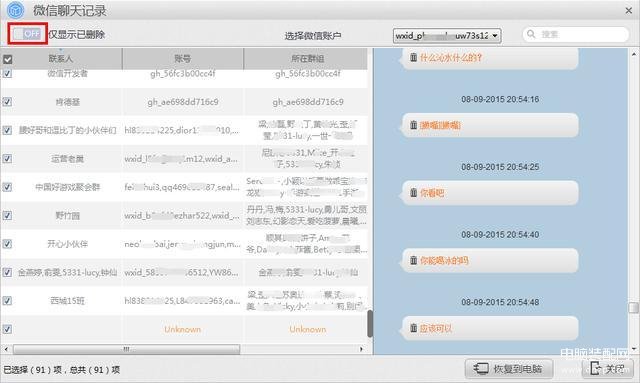This screenshot has width=640, height=383.
Task: Click timestamp 08-09-2015 20:54:40
Action: point(500,235)
